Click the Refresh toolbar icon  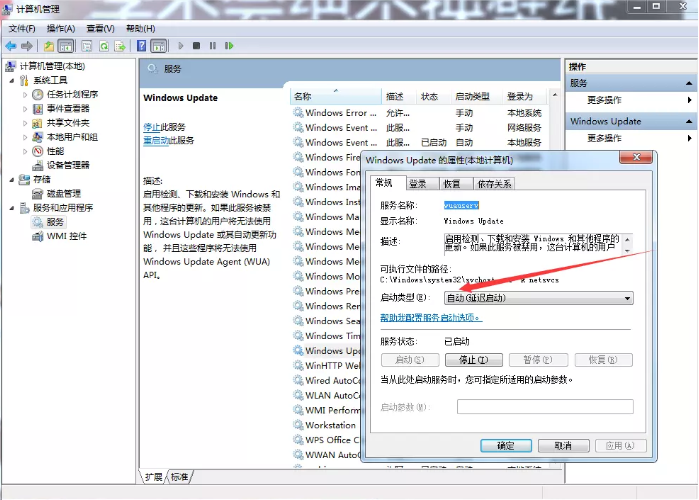pyautogui.click(x=104, y=46)
